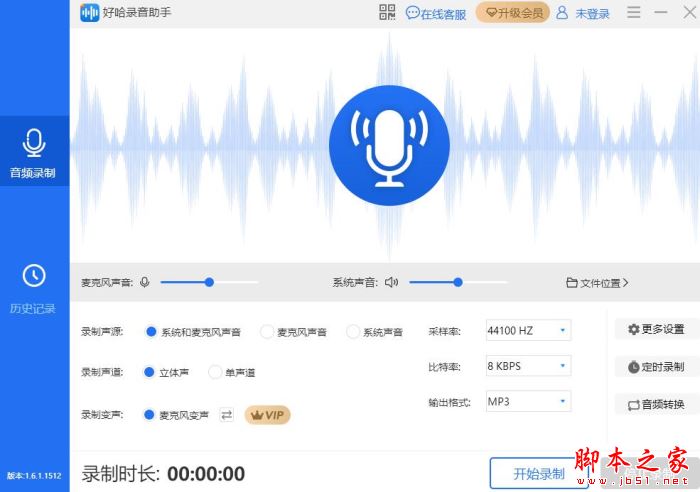This screenshot has width=700, height=492.
Task: Click the voice changer swap arrows icon
Action: tap(227, 415)
